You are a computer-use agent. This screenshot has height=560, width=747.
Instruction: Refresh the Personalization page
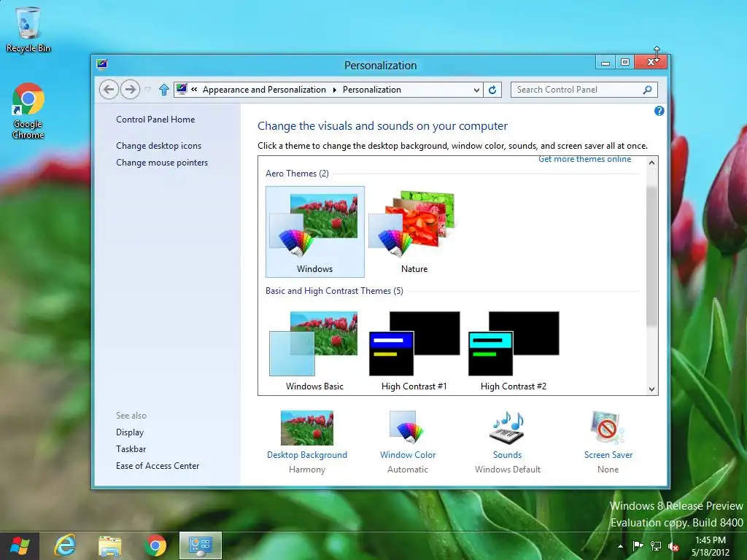tap(492, 90)
